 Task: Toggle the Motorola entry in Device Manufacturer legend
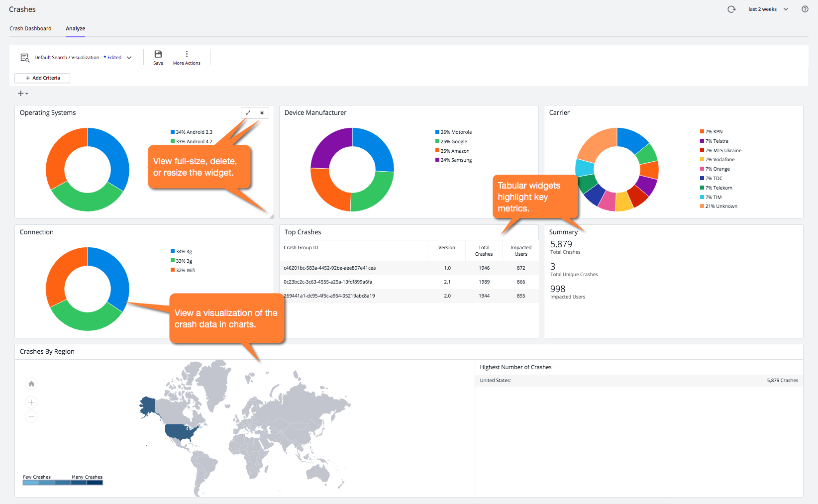coord(453,132)
